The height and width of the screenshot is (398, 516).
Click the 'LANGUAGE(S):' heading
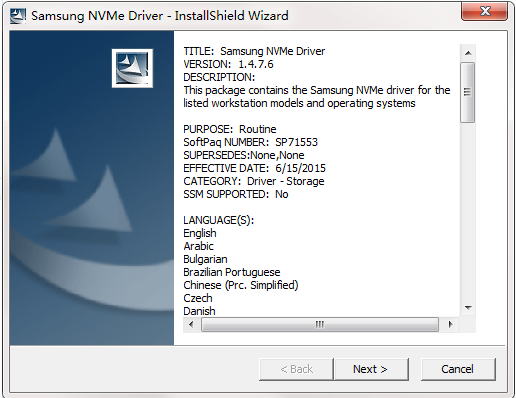[x=219, y=220]
